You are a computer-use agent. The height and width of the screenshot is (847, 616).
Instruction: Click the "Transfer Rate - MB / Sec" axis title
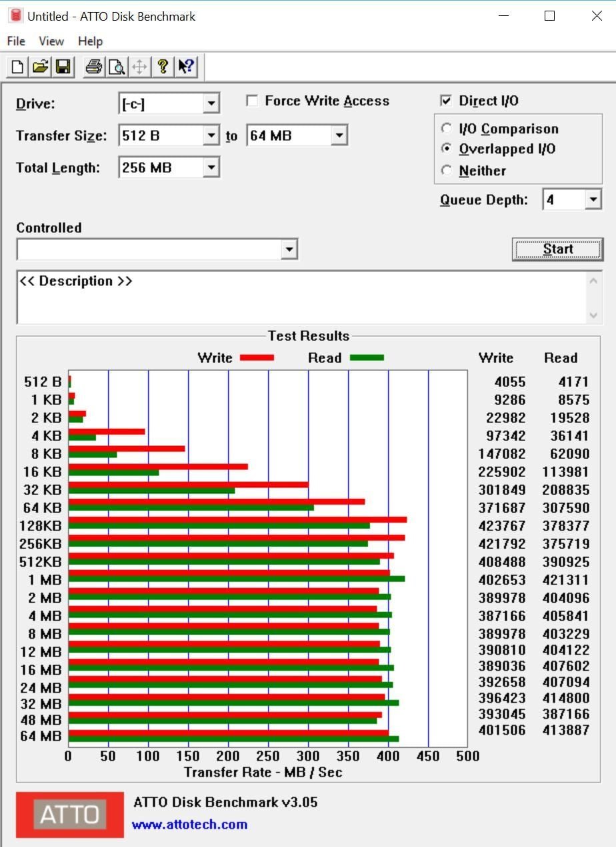pos(263,772)
